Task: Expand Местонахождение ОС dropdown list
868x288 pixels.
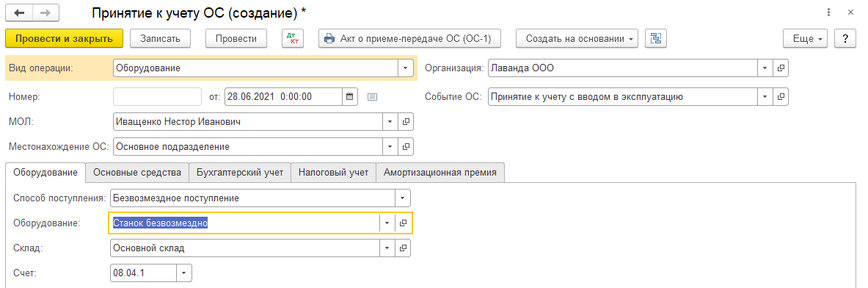Action: (x=390, y=147)
